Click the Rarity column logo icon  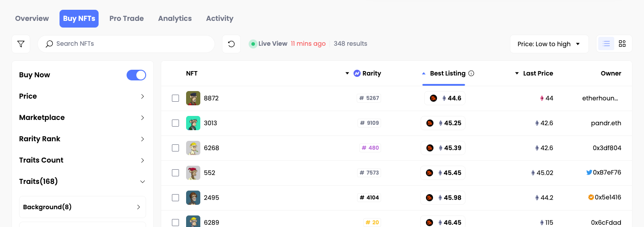coord(357,73)
